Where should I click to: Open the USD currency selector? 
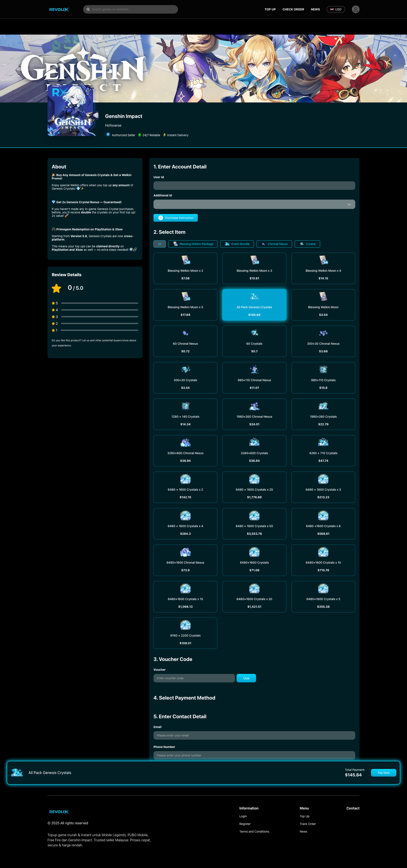point(336,9)
